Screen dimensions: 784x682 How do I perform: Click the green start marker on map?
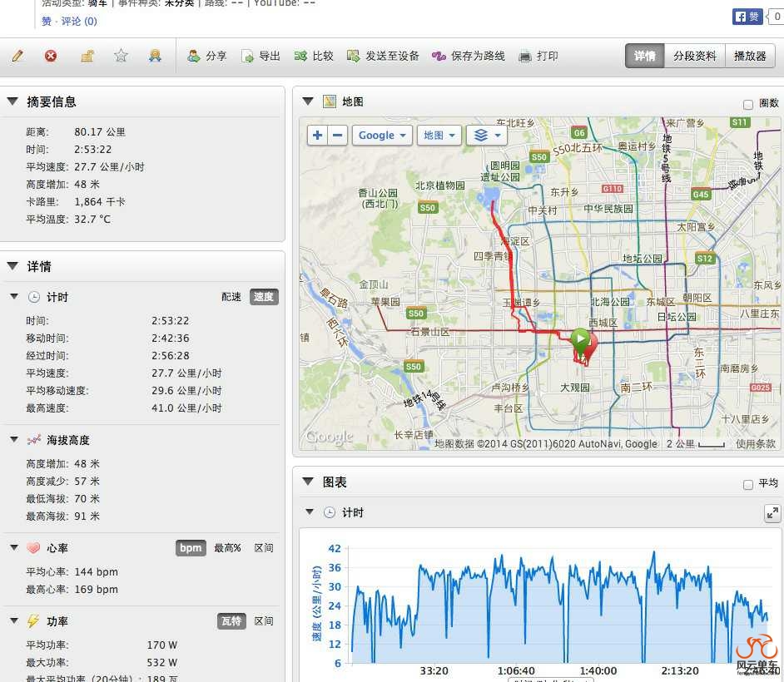579,339
